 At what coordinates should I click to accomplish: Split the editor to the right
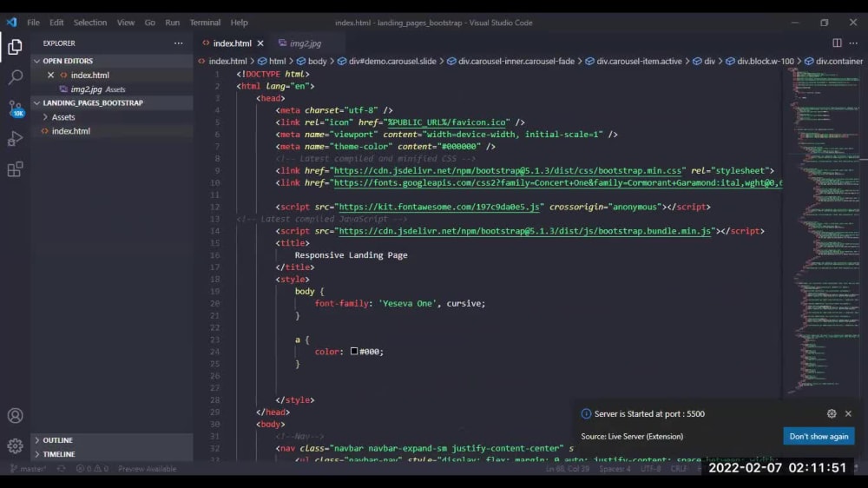pos(837,43)
